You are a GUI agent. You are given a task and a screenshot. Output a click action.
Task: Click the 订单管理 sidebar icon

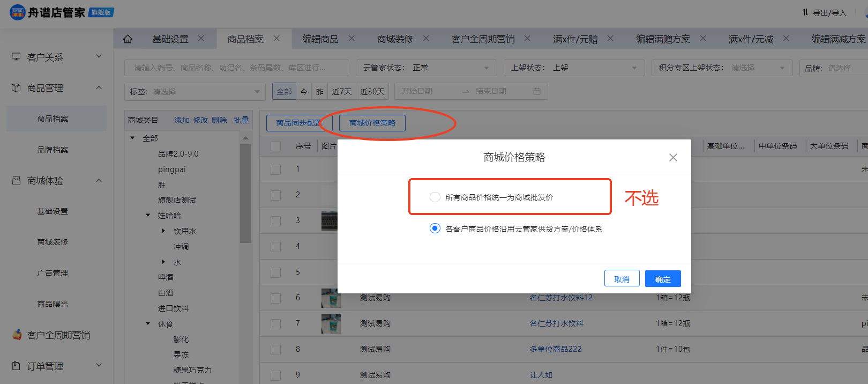16,366
